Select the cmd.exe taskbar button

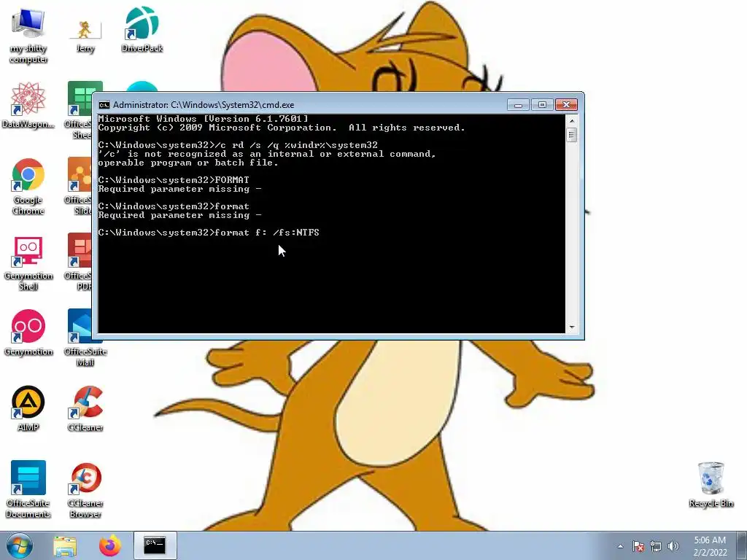pos(155,545)
